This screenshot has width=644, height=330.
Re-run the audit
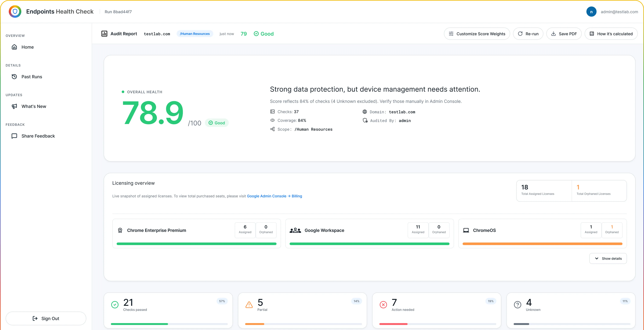point(528,34)
